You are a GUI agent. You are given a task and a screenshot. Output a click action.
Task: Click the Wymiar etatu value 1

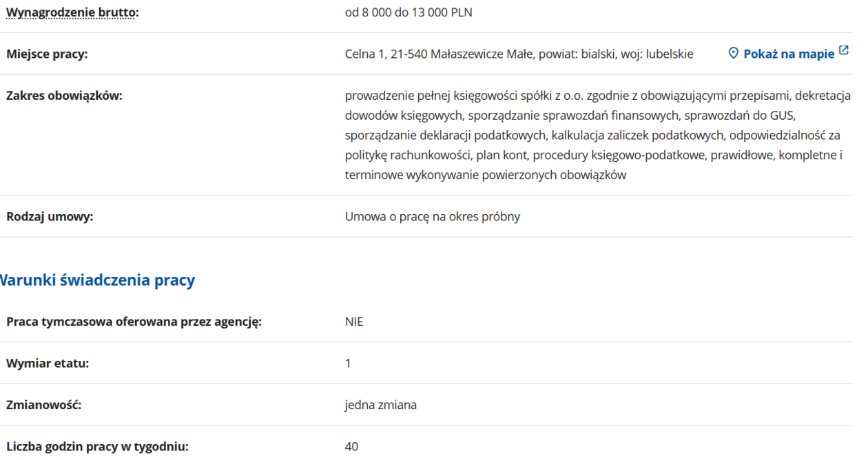click(x=348, y=363)
